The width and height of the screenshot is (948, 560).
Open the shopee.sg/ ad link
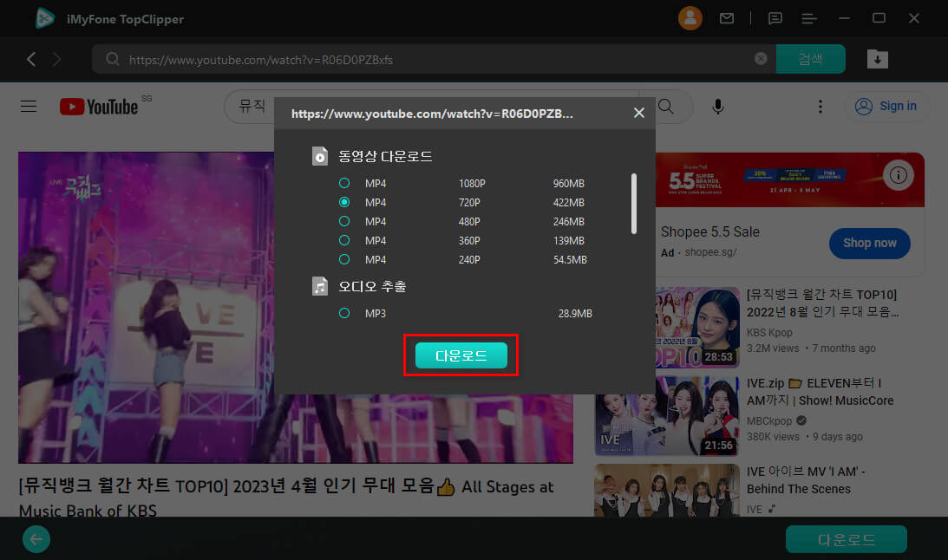(x=709, y=252)
